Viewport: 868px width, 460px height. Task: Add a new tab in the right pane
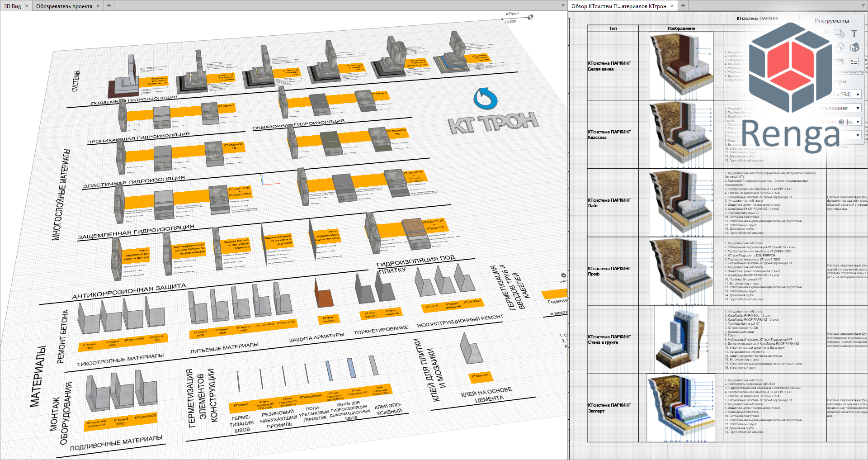click(683, 5)
